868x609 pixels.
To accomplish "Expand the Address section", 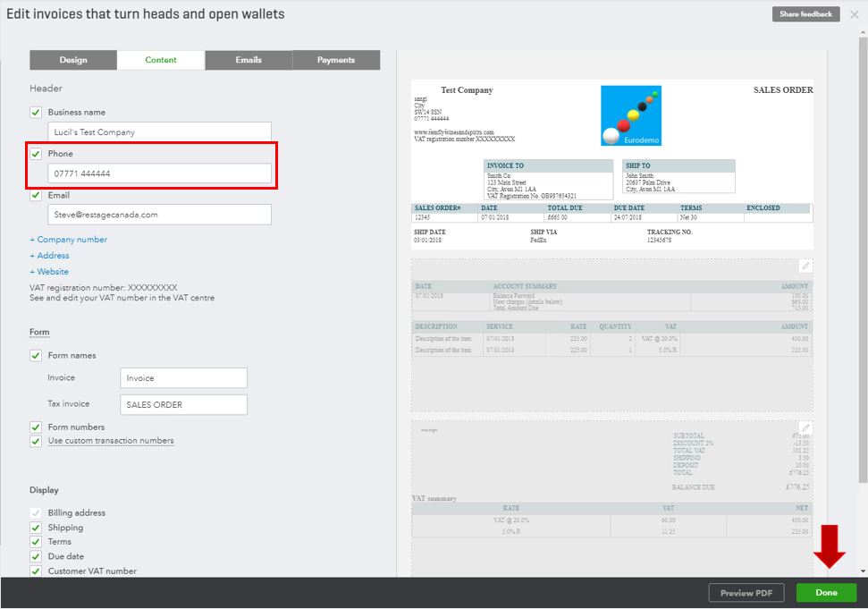I will pos(48,255).
